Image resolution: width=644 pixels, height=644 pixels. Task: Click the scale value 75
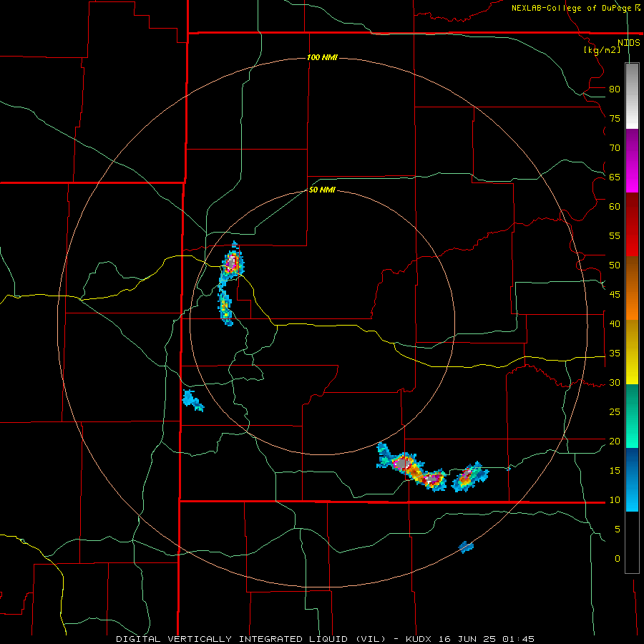pyautogui.click(x=615, y=118)
